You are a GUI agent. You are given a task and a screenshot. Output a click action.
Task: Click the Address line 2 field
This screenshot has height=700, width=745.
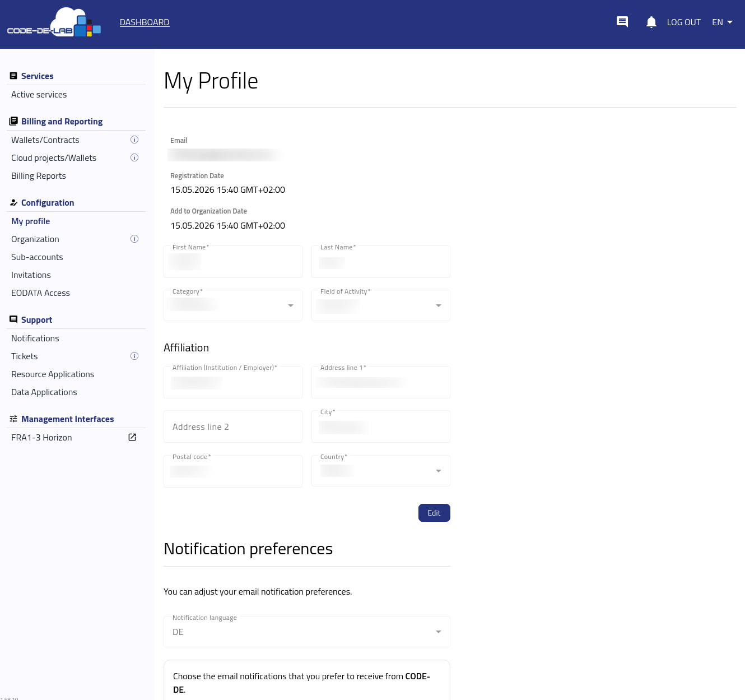(x=233, y=427)
